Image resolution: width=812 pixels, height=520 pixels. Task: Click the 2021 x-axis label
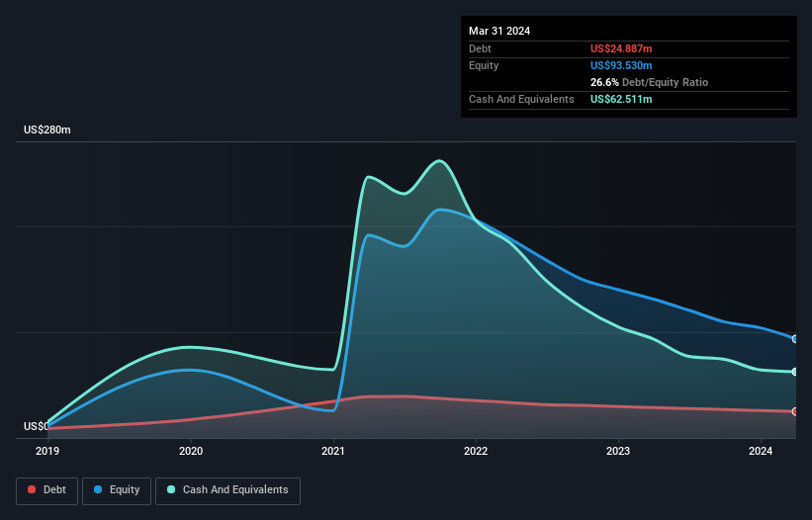(333, 451)
